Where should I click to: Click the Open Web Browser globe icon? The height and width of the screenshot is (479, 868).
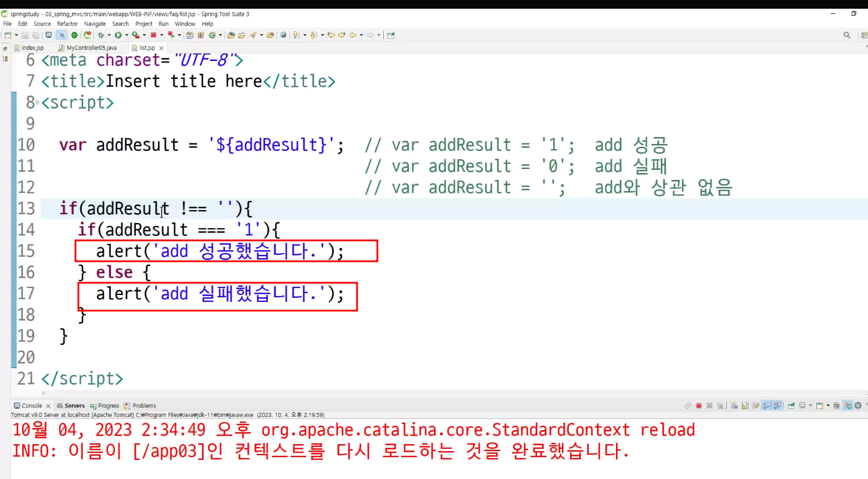click(283, 35)
